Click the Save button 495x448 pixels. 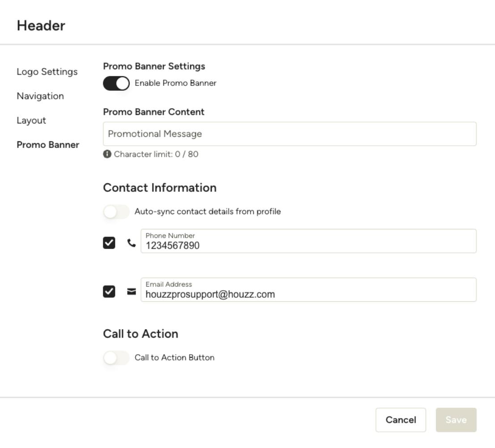pyautogui.click(x=456, y=420)
